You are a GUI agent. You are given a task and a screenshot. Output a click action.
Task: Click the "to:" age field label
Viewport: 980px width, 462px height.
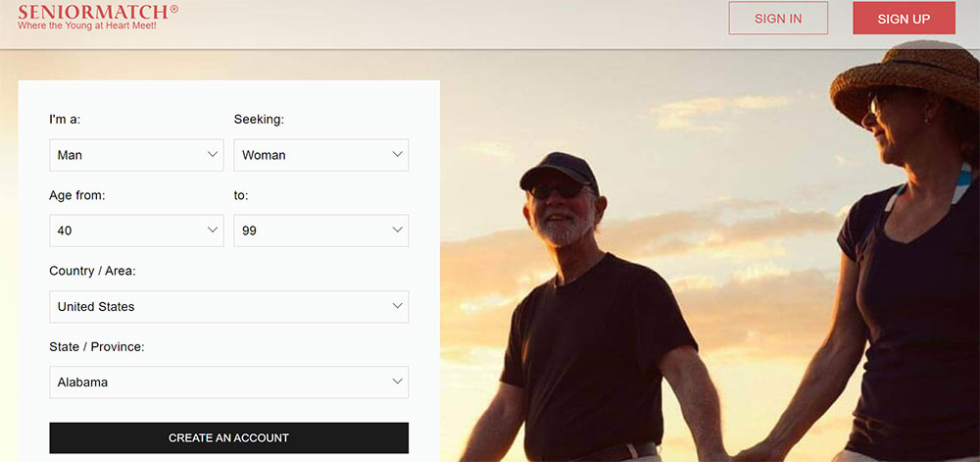241,195
